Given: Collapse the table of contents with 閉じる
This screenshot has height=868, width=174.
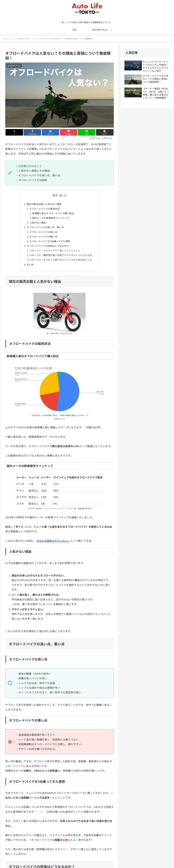Looking at the screenshot, I should click(62, 195).
